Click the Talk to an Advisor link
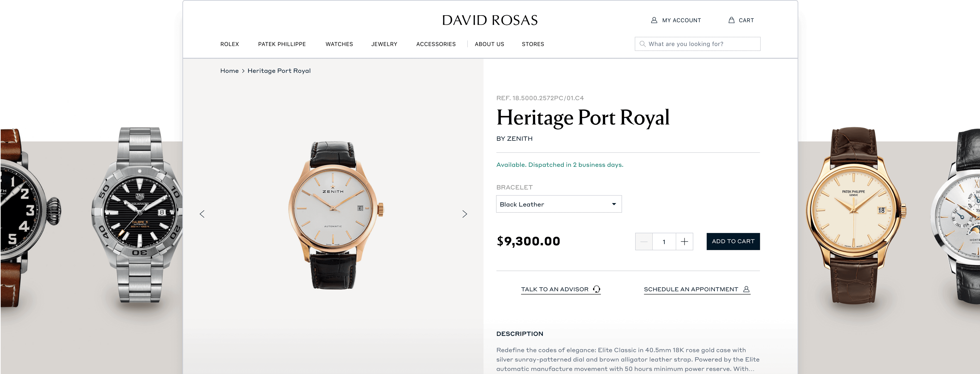 554,289
